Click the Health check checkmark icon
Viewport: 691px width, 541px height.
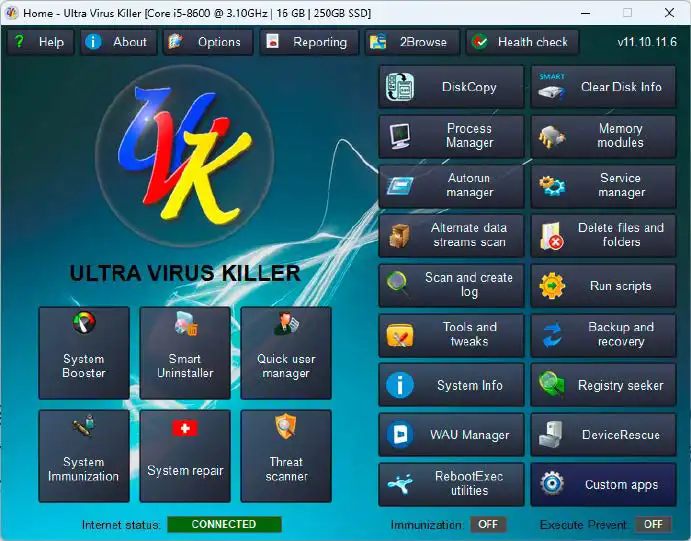click(479, 42)
